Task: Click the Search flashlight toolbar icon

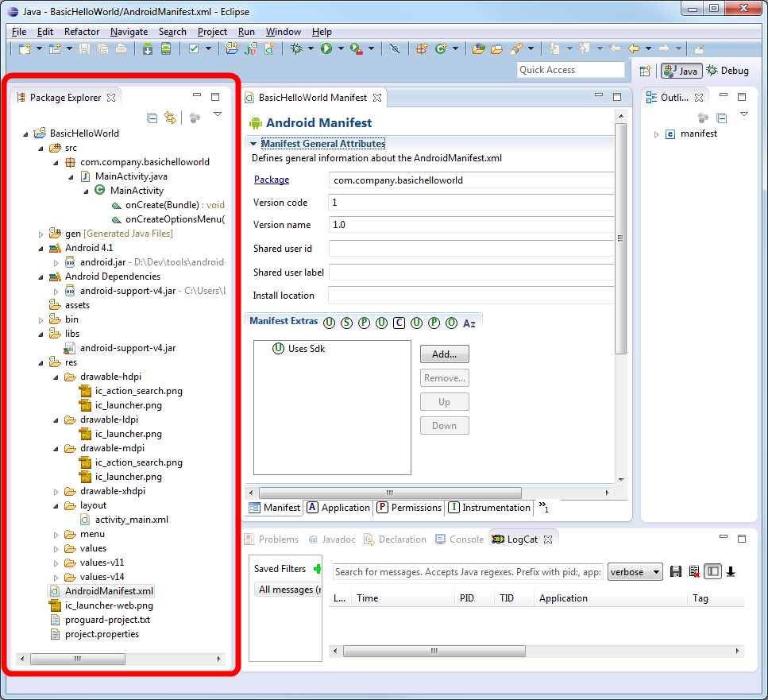Action: tap(515, 48)
